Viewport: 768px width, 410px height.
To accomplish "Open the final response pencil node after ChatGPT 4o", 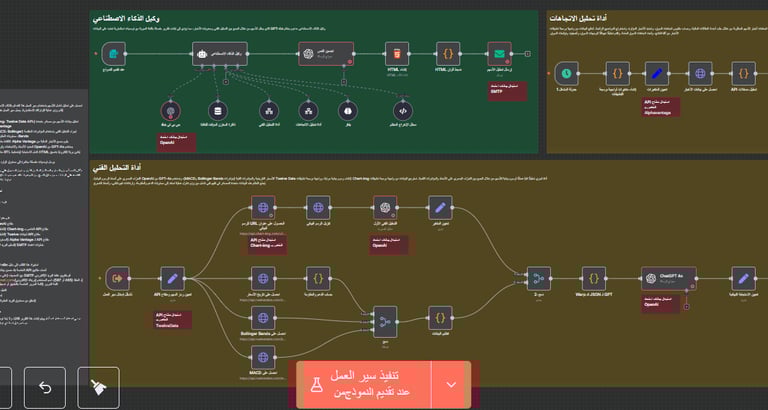I will pyautogui.click(x=744, y=279).
